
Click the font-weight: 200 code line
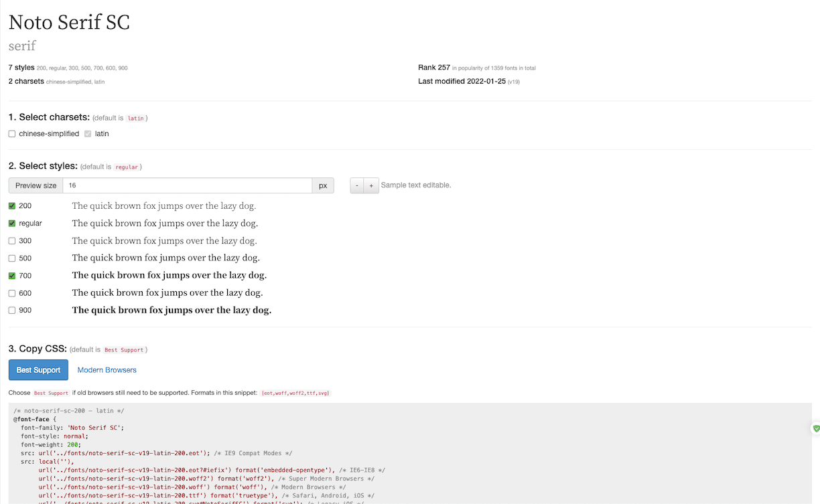coord(51,444)
